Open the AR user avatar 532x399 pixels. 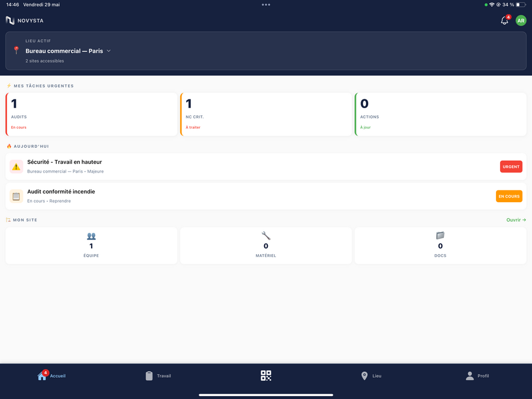(x=521, y=21)
